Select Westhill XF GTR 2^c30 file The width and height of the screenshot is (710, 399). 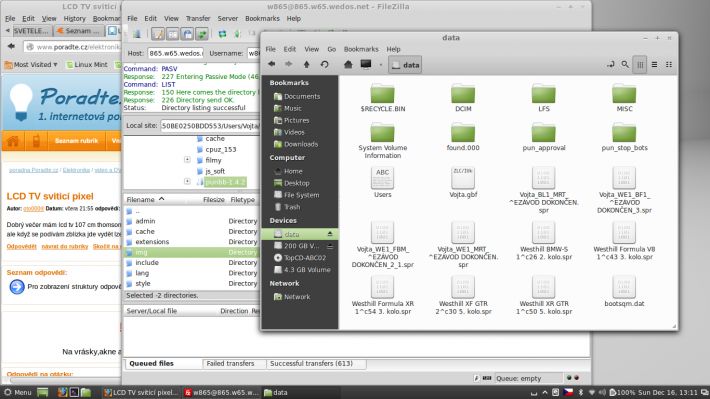[x=463, y=295]
